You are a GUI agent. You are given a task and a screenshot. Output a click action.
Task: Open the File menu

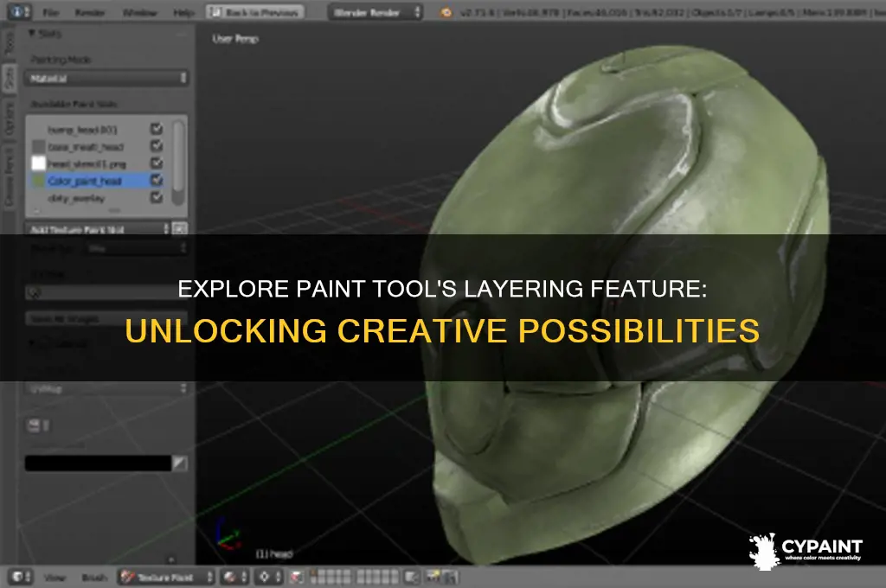click(51, 12)
